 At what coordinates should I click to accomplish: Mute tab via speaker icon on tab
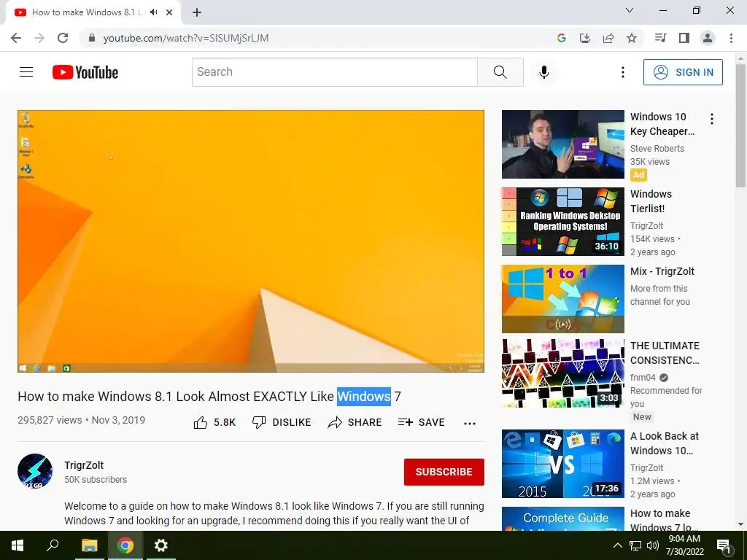tap(153, 12)
